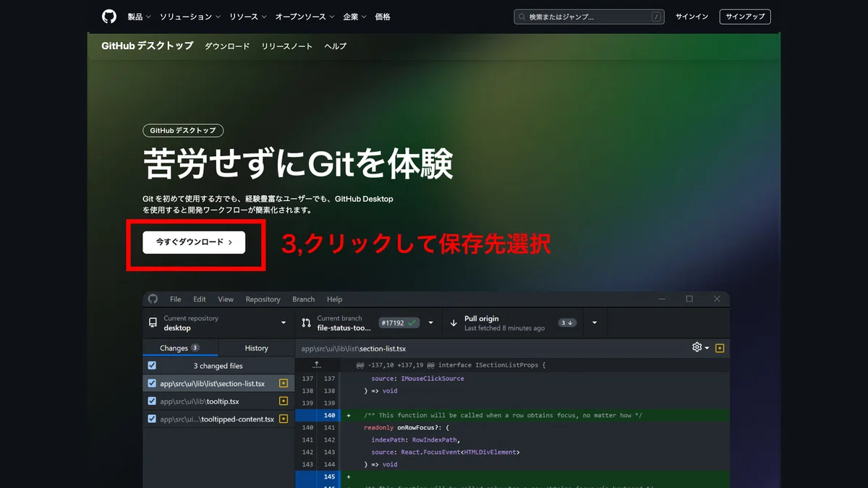The width and height of the screenshot is (868, 488).
Task: Click the branch icon beside Current branch
Action: point(306,322)
